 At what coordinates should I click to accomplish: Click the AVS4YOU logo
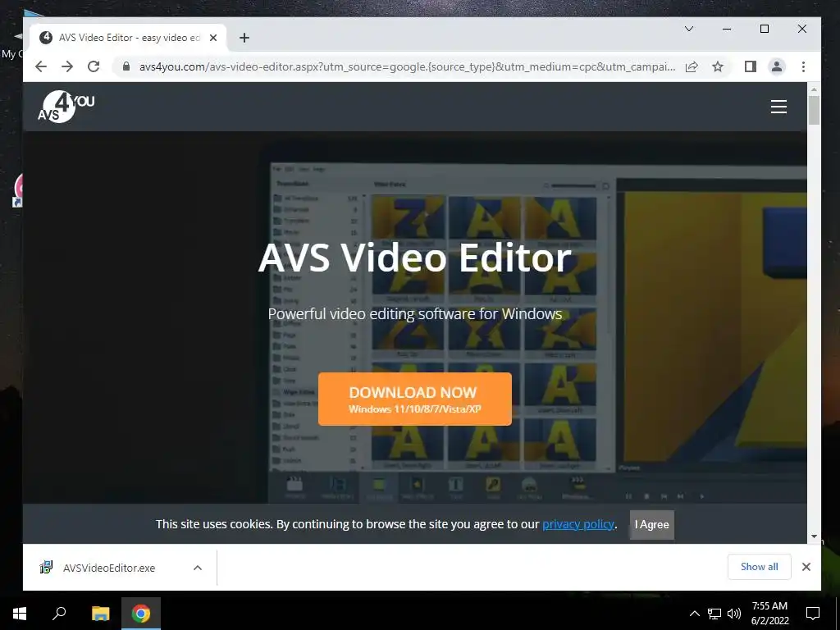click(66, 107)
